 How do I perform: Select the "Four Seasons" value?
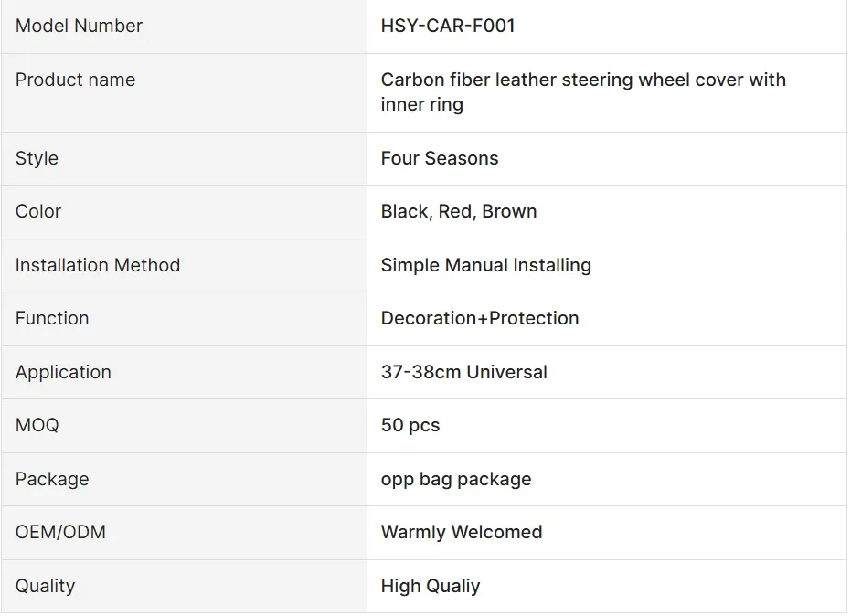tap(440, 159)
